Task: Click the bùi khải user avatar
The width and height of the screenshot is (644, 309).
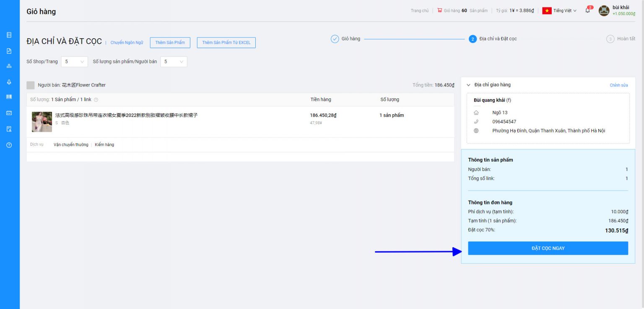Action: 604,11
